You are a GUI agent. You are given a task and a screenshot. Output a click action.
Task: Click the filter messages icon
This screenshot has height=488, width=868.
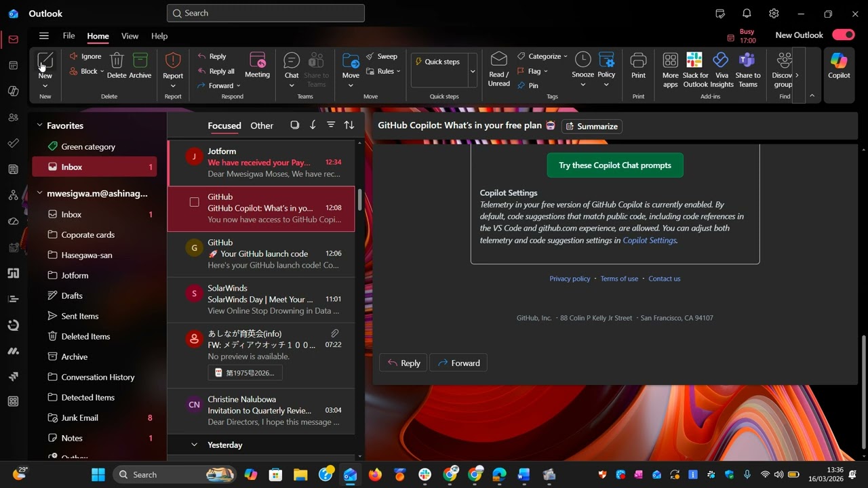tap(331, 125)
